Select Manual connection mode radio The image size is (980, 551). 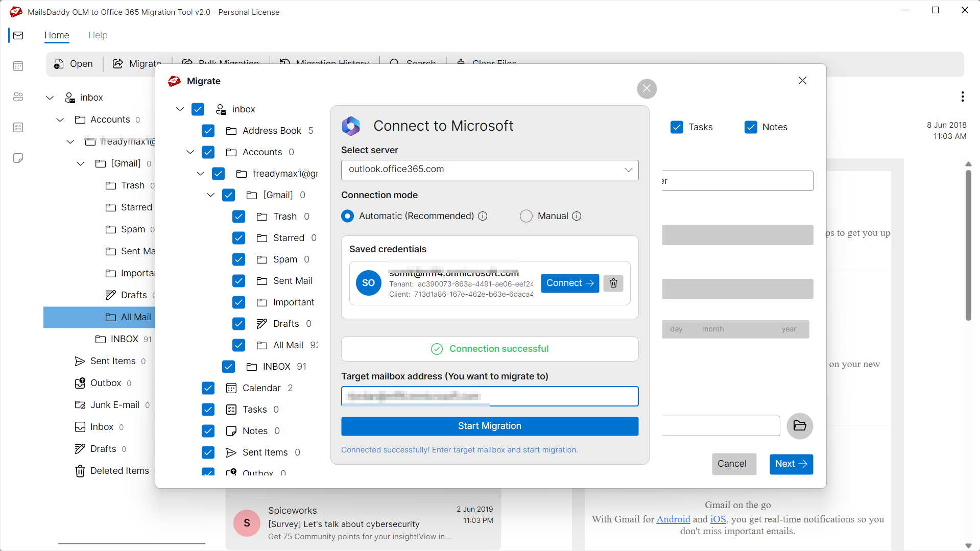[x=526, y=216]
